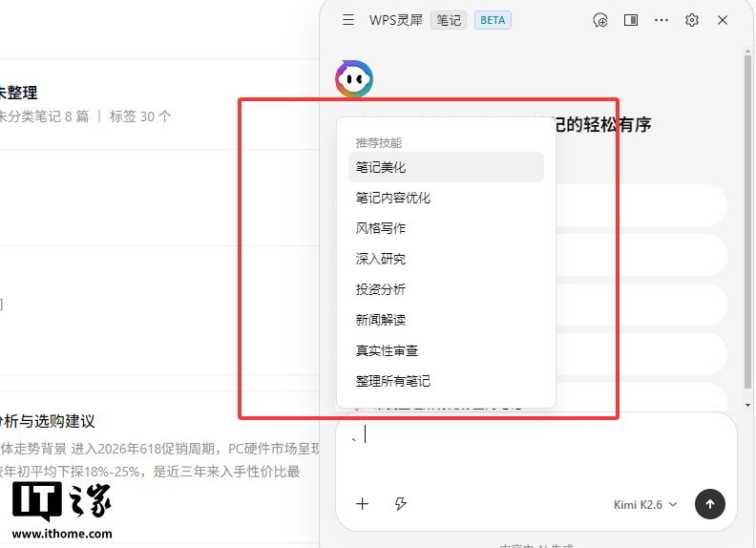Click the 标签 30 个 text
The height and width of the screenshot is (548, 756).
(x=140, y=116)
